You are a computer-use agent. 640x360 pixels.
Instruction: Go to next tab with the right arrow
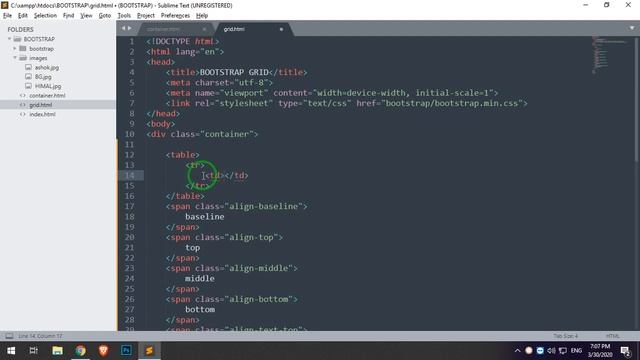(x=130, y=28)
